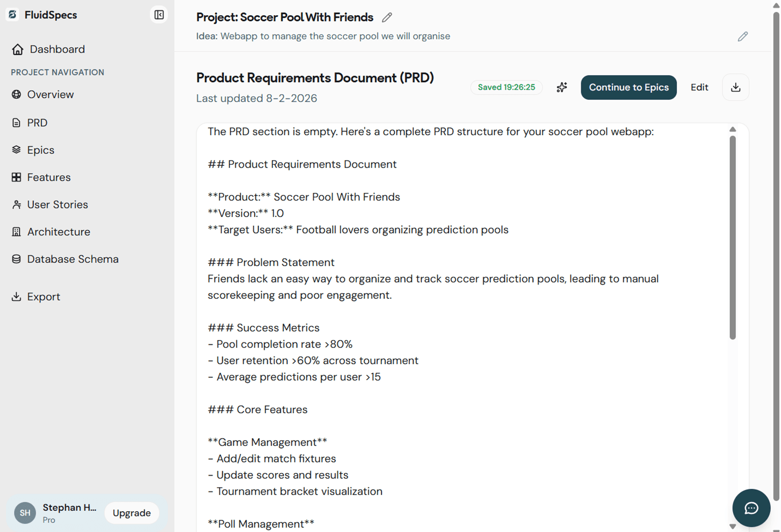Open the chat support bubble
This screenshot has height=532, width=781.
click(x=751, y=508)
